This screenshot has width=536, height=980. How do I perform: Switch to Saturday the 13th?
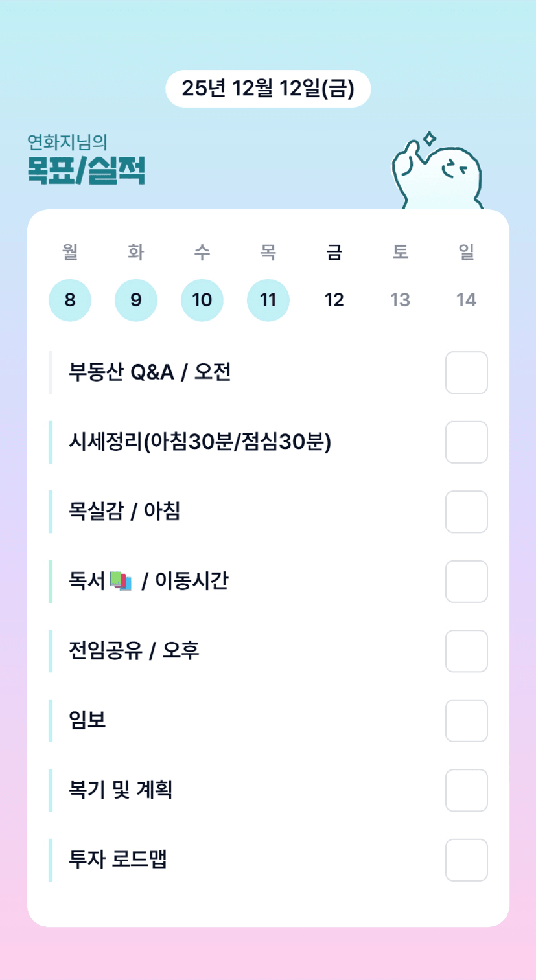[x=401, y=300]
